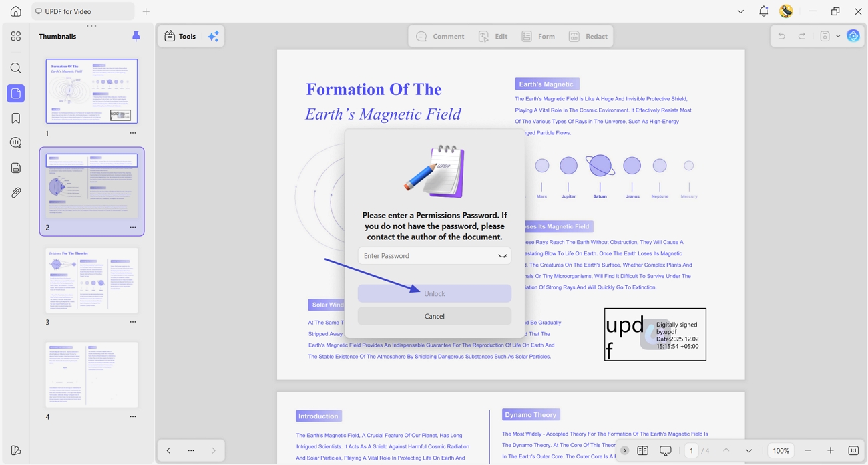Toggle the pin on Thumbnails panel
Viewport: 868px width, 465px height.
pyautogui.click(x=136, y=37)
